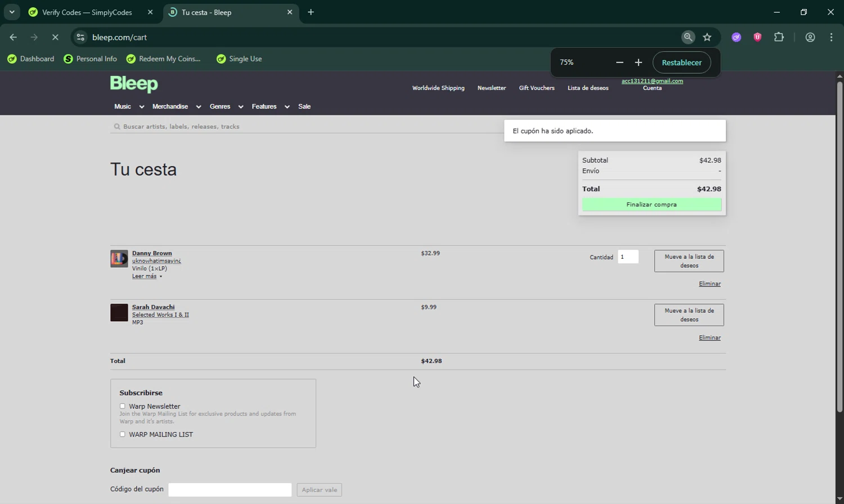The height and width of the screenshot is (504, 844).
Task: Switch to Verify Codes — SimplyCodes tab
Action: (x=87, y=12)
